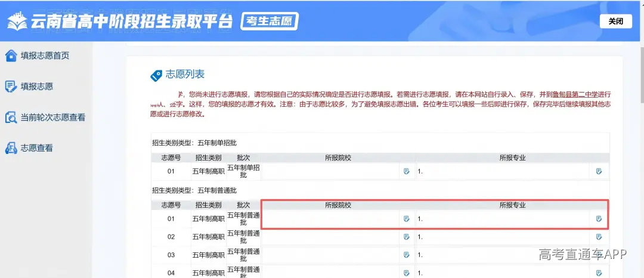Click the label 招生类别类型：五年制普通批
Viewport: 644px width, 278px height.
(x=194, y=190)
